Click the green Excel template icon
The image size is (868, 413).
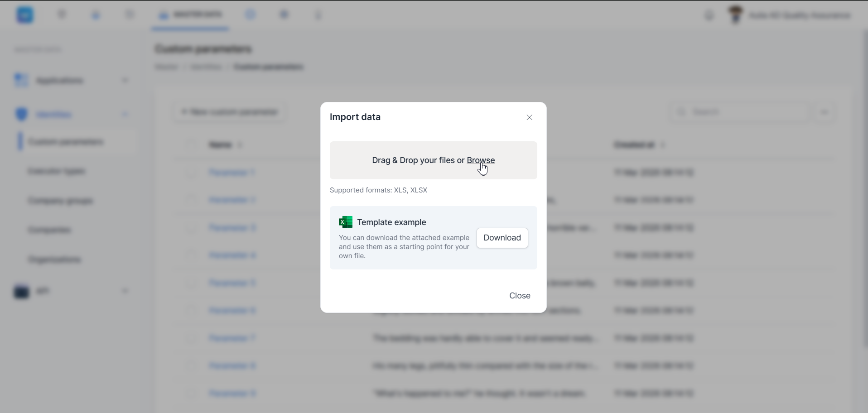[x=346, y=222]
